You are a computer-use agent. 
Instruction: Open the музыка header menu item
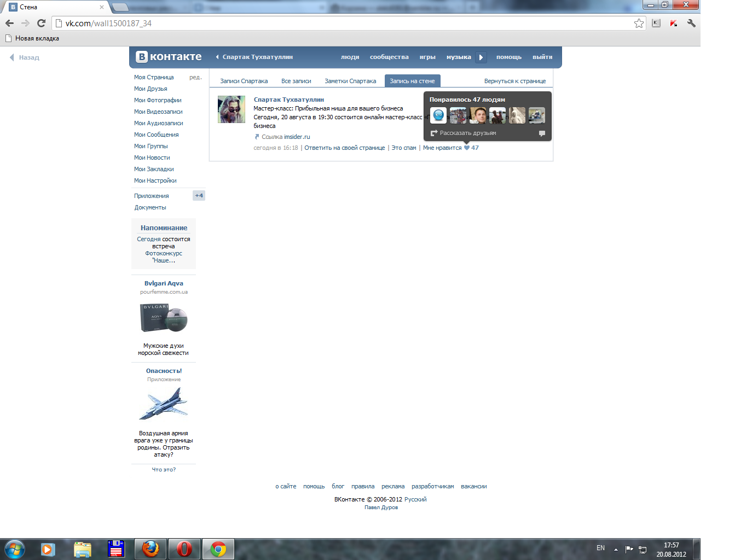click(459, 57)
